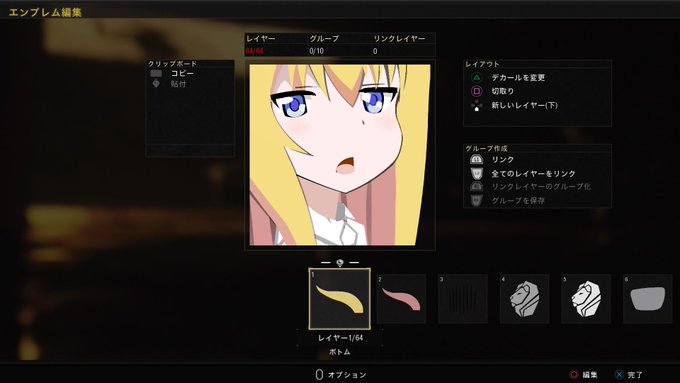The width and height of the screenshot is (680, 383).
Task: Click the レイアウト panel heading
Action: 482,64
